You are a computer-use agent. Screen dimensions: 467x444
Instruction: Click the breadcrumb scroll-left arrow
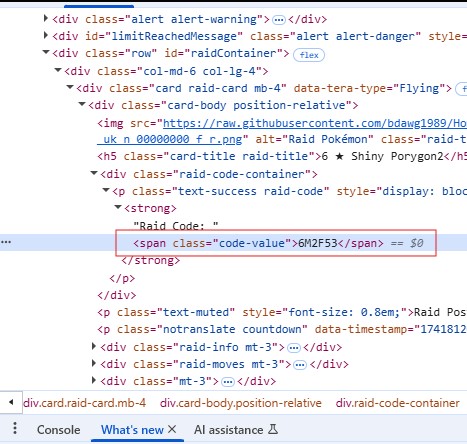pyautogui.click(x=11, y=402)
